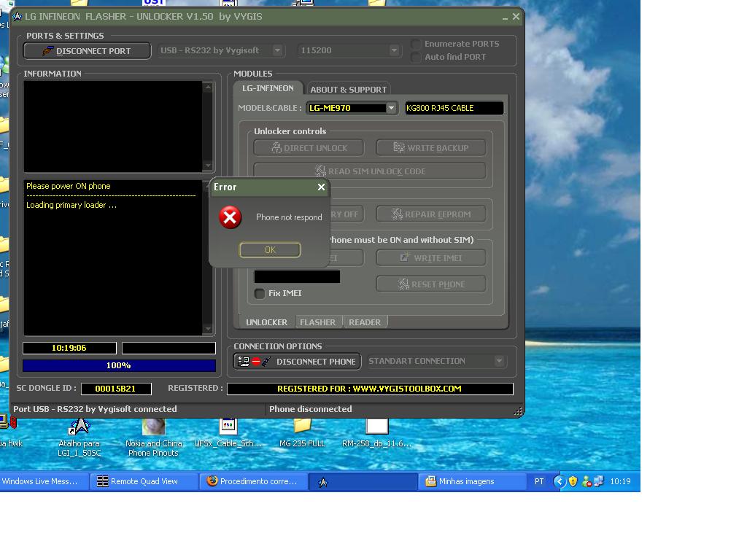This screenshot has height=560, width=747.
Task: Click the Disconnect Phone button
Action: [297, 362]
